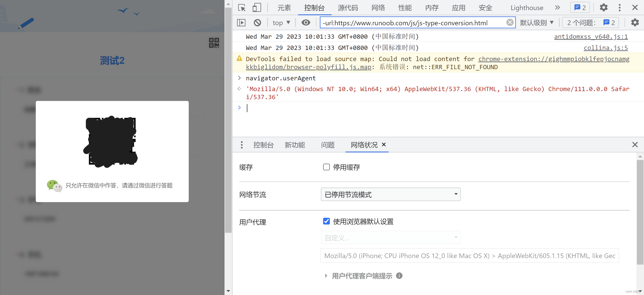Close the bottom drawer panel

pyautogui.click(x=635, y=145)
